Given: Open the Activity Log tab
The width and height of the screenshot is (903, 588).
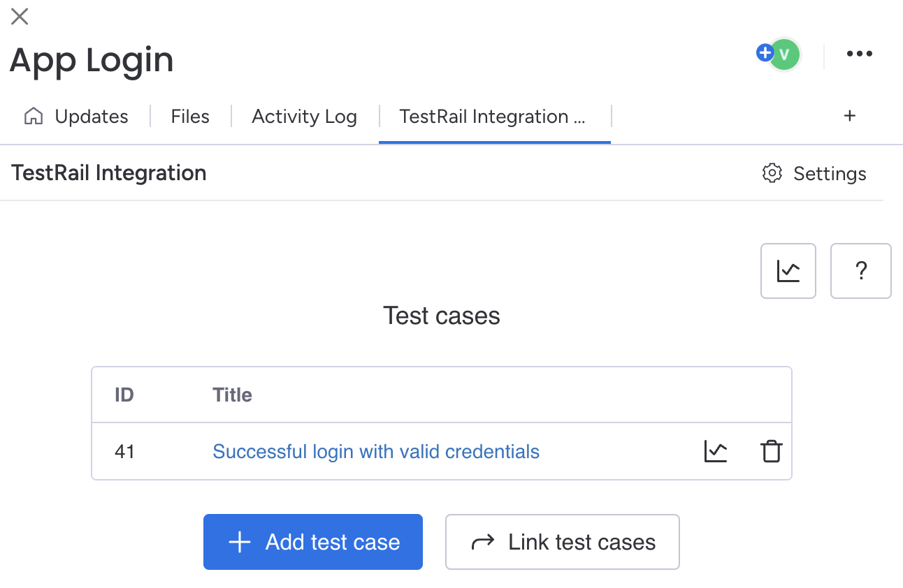Looking at the screenshot, I should 304,116.
